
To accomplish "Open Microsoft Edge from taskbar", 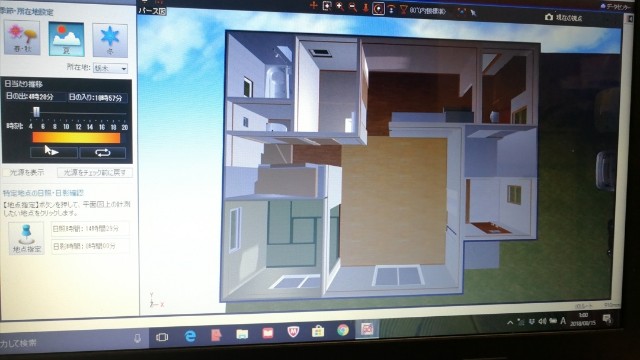I will pos(190,336).
